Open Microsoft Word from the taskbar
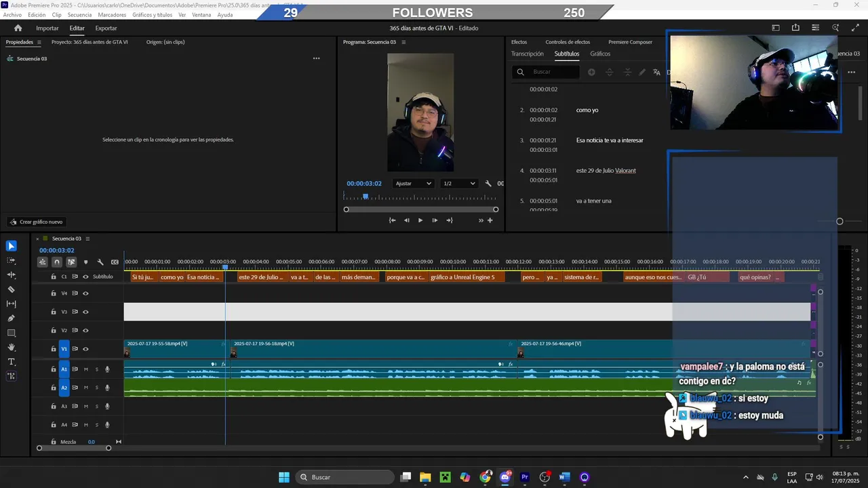Viewport: 868px width, 488px height. tap(564, 477)
